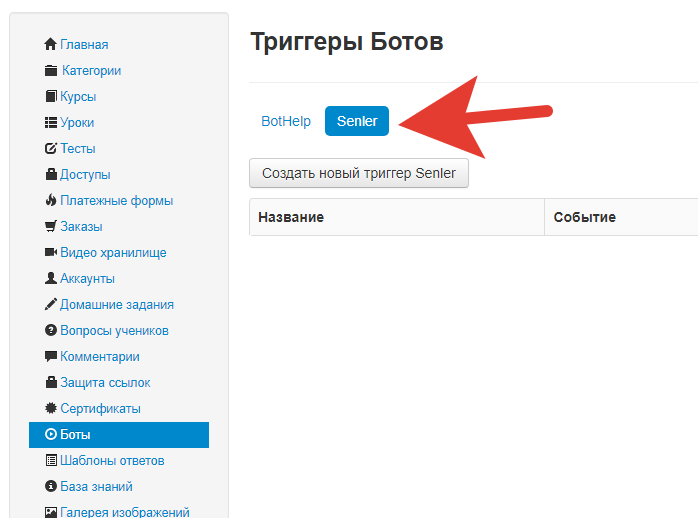The height and width of the screenshot is (518, 698).
Task: Open Защита ссылок in the sidebar
Action: tap(105, 383)
